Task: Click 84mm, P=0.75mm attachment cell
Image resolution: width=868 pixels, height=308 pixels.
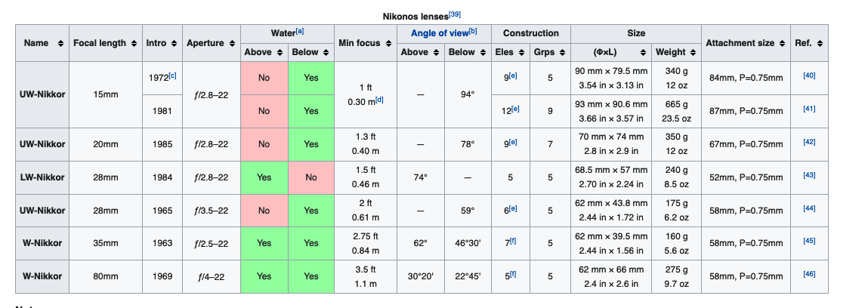Action: (746, 78)
